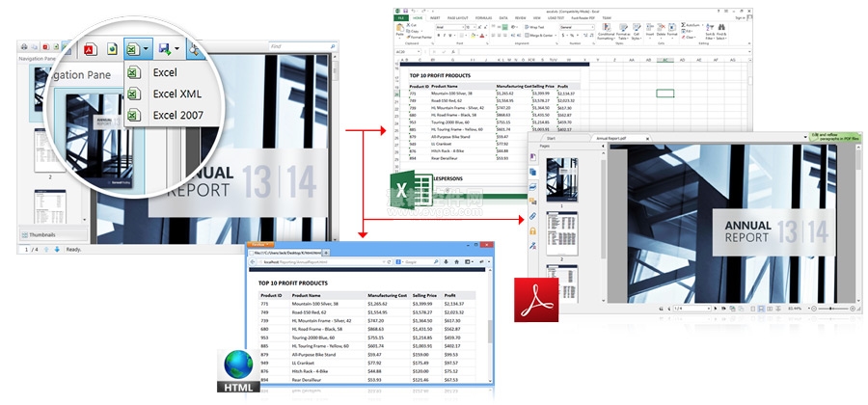868x405 pixels.
Task: Click Cell Styles in Excel ribbon
Action: coord(637,32)
